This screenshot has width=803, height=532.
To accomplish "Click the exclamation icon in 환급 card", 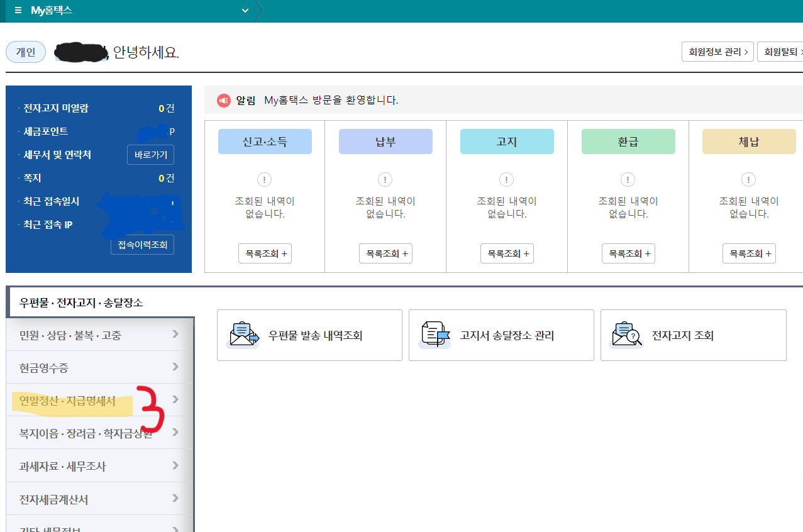I will (628, 179).
